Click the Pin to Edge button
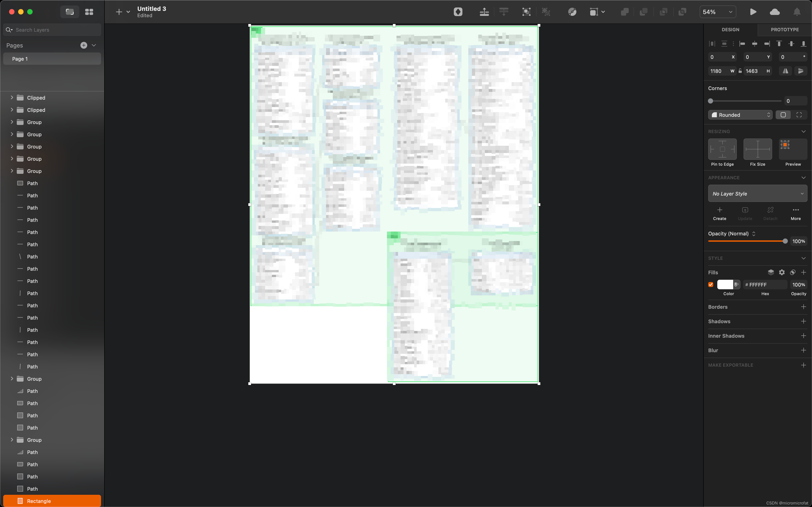812x507 pixels. [x=722, y=149]
